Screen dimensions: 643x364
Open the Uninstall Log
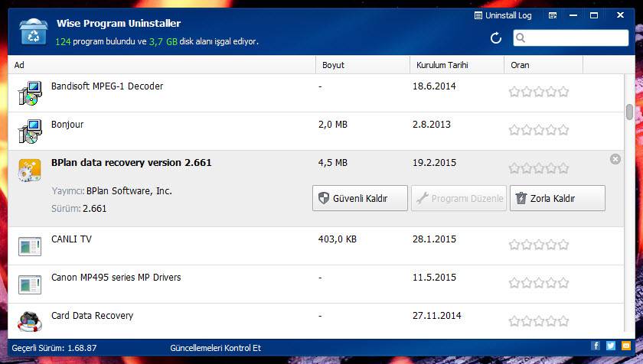[x=503, y=15]
